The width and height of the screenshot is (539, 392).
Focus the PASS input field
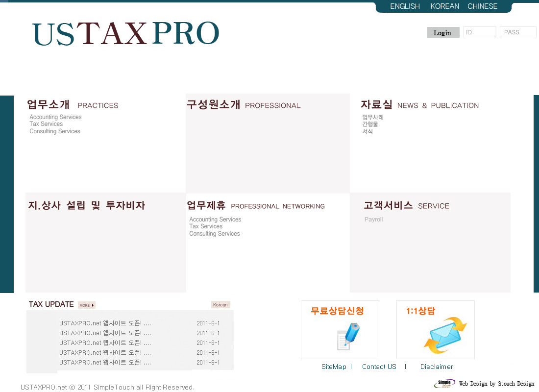[x=517, y=32]
